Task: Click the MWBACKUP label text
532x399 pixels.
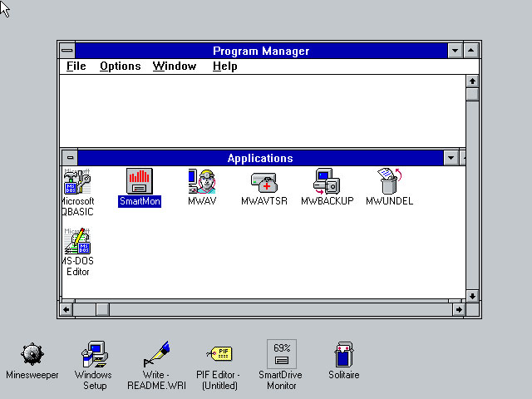Action: [x=327, y=201]
